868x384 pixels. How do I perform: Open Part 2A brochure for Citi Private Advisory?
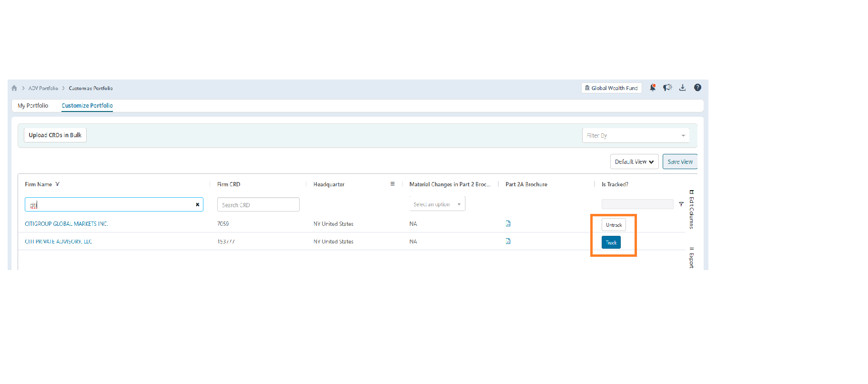(508, 241)
